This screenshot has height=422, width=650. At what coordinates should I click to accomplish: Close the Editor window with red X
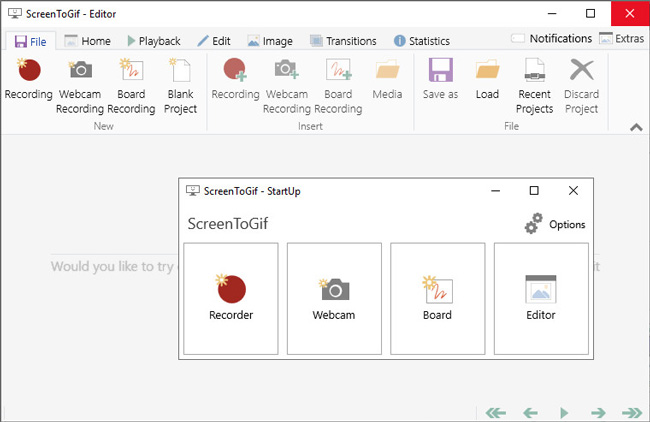coord(630,14)
